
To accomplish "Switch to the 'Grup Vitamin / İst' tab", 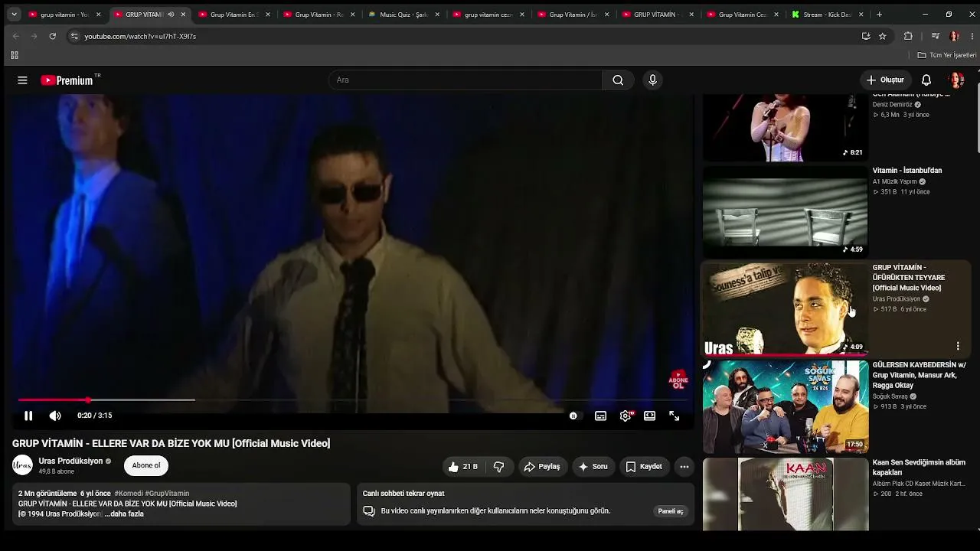I will tap(573, 15).
